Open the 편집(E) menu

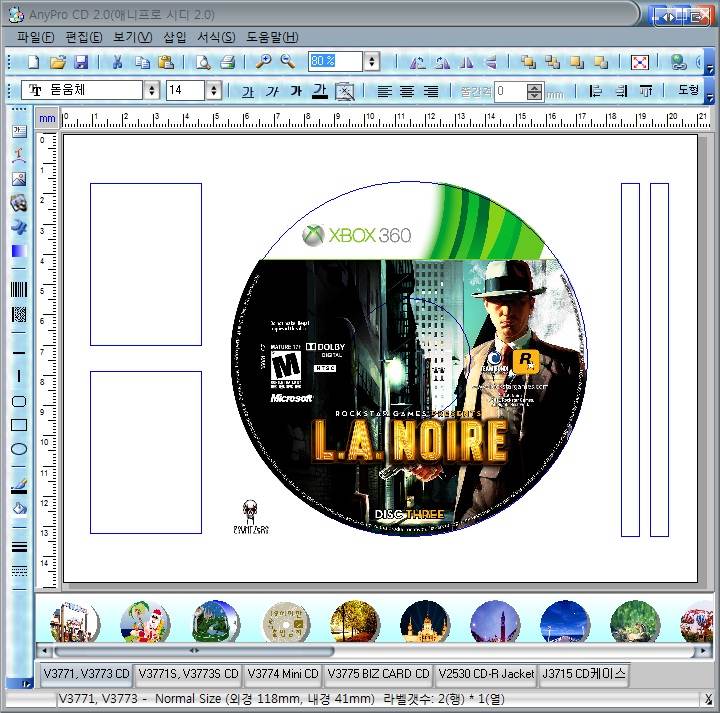[84, 37]
